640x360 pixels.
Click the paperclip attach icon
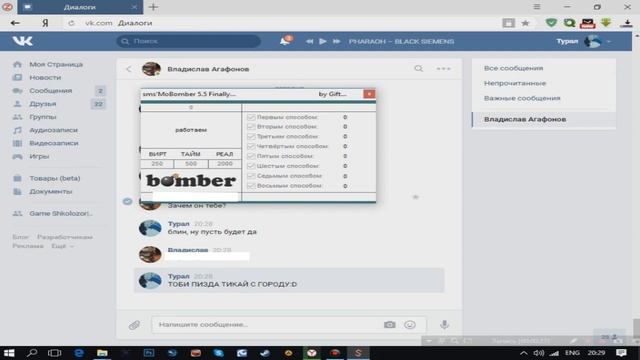point(134,325)
